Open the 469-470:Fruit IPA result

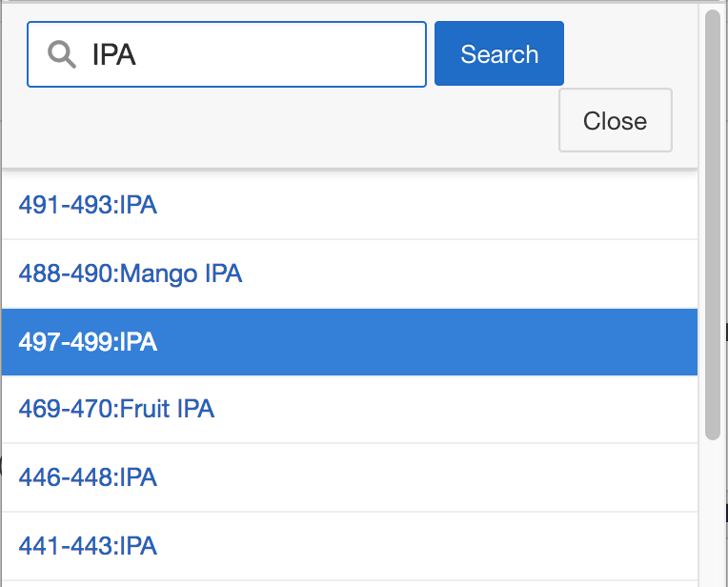click(x=116, y=409)
